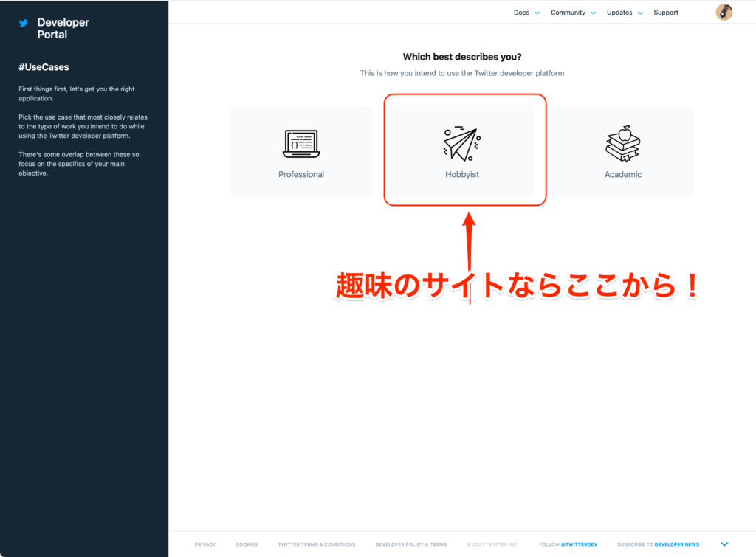Click the #UseCases heading
Screen dimensions: 756x557
(x=44, y=67)
